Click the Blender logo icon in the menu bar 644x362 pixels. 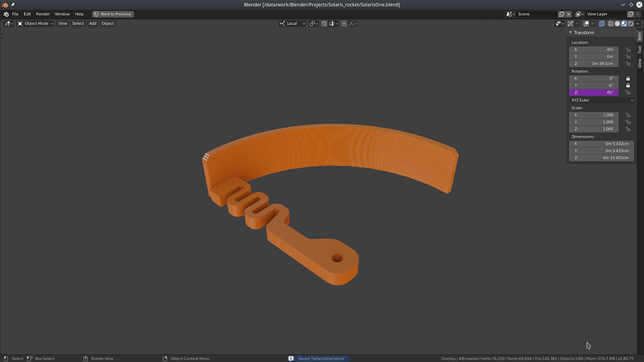pyautogui.click(x=6, y=14)
